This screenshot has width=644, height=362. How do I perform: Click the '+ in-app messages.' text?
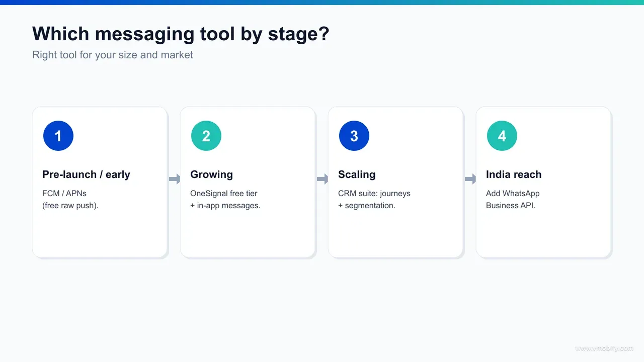pos(225,205)
